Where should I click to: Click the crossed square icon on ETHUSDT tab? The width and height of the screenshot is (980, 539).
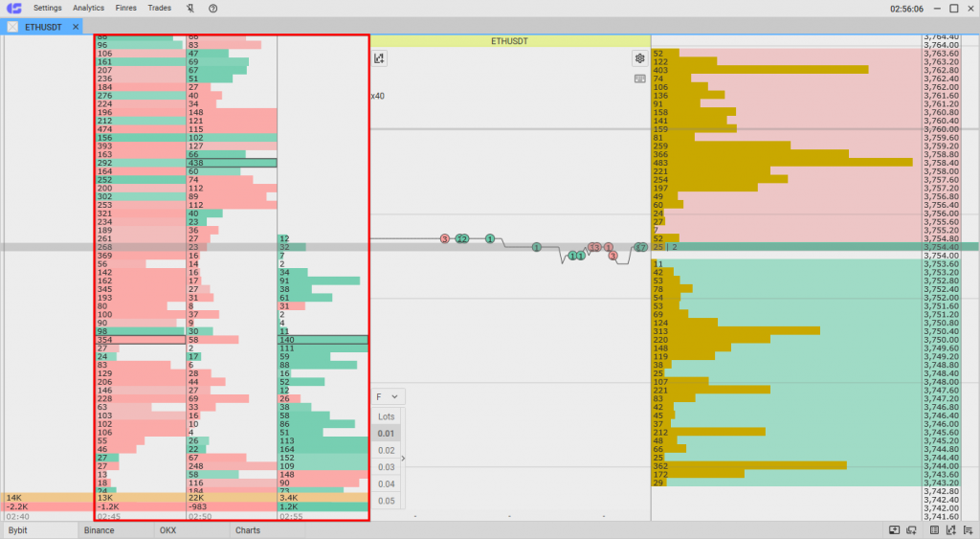(12, 27)
